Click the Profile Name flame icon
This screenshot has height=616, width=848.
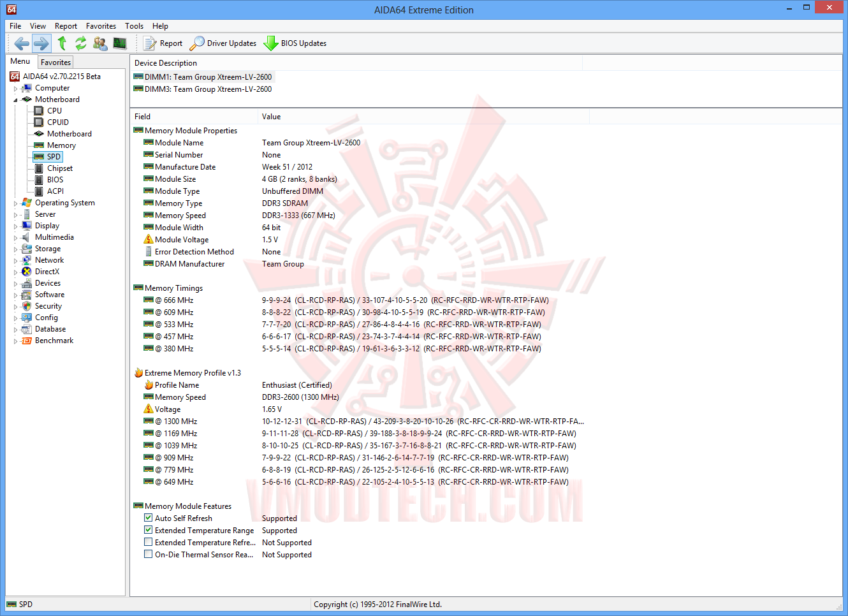click(149, 385)
